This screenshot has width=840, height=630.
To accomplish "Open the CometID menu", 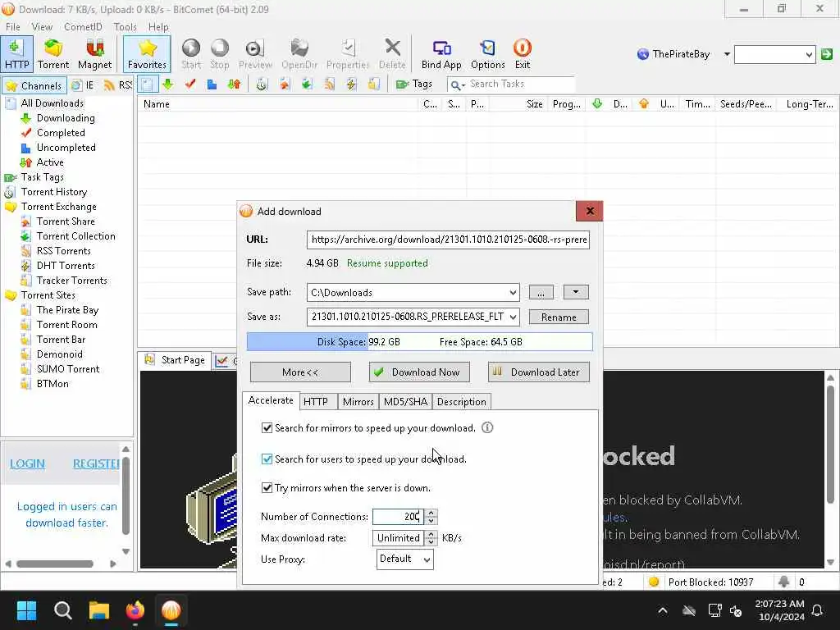I will [x=83, y=27].
